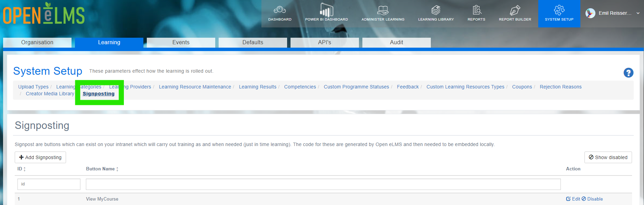644x205 pixels.
Task: Sort the table by ID column
Action: (x=22, y=169)
